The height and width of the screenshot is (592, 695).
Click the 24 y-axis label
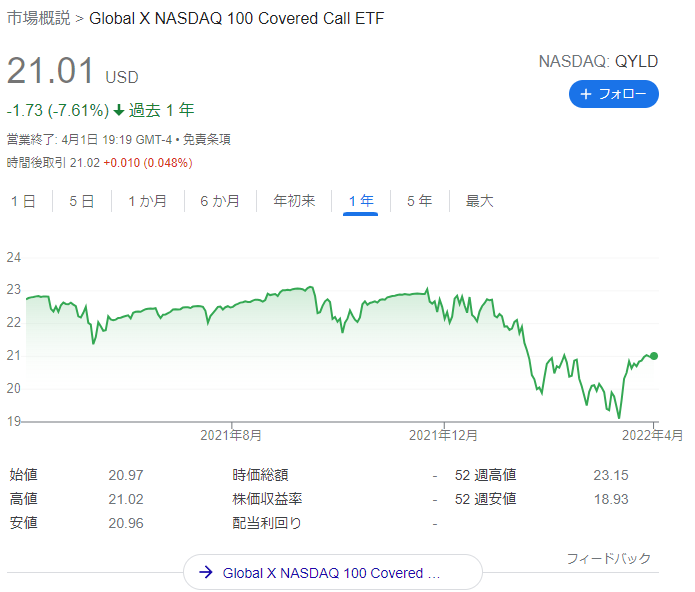tap(14, 257)
